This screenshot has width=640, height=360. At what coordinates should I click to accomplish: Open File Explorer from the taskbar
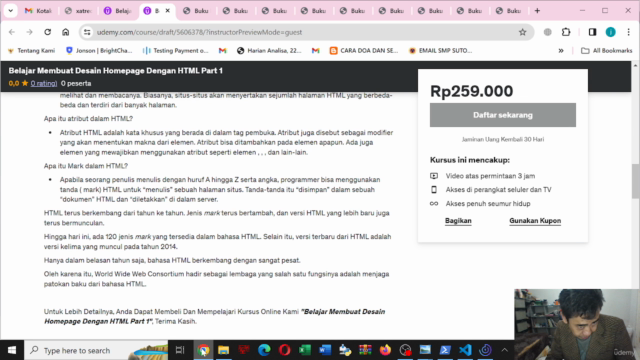coord(224,350)
